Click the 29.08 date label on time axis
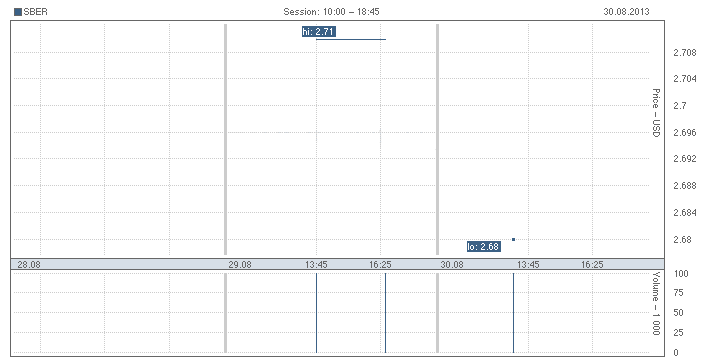Image resolution: width=718 pixels, height=360 pixels. coord(240,264)
